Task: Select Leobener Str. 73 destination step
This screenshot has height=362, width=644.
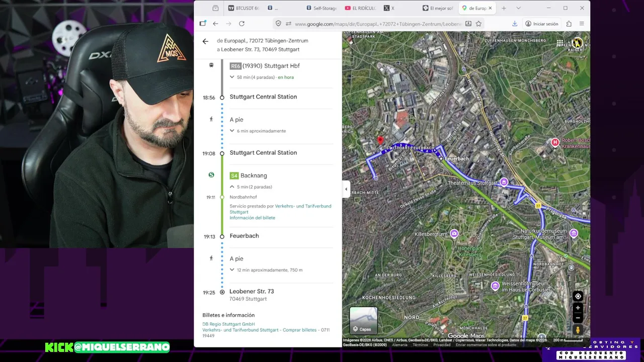Action: 252,292
